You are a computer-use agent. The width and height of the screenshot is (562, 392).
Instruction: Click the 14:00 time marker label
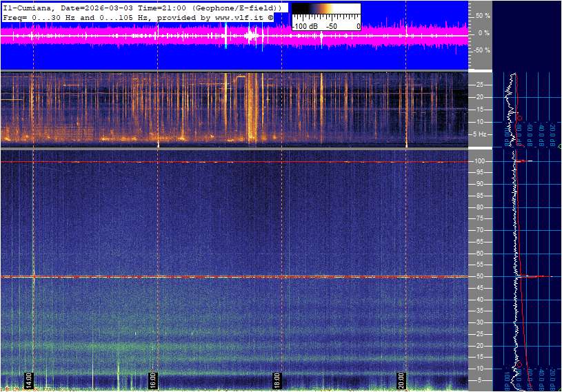pos(29,380)
